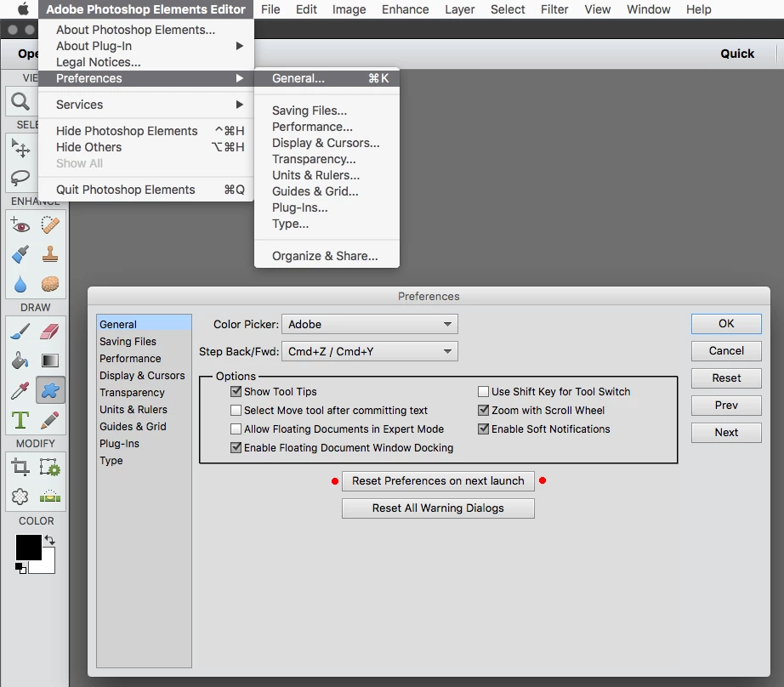Choose General... in the Preferences submenu
The height and width of the screenshot is (687, 784).
point(327,78)
